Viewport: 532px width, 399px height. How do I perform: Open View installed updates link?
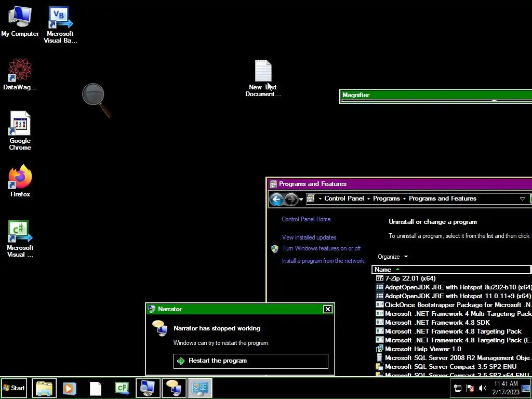[x=309, y=237]
